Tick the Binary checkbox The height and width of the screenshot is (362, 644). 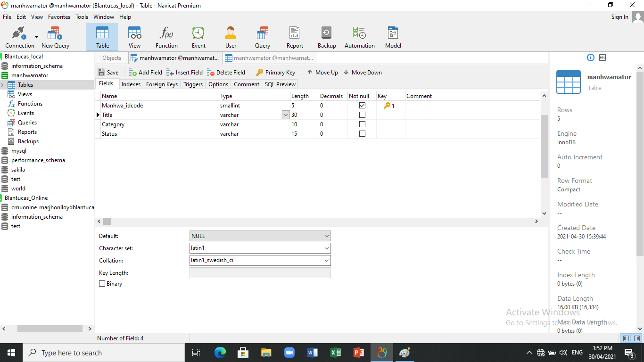(x=102, y=284)
